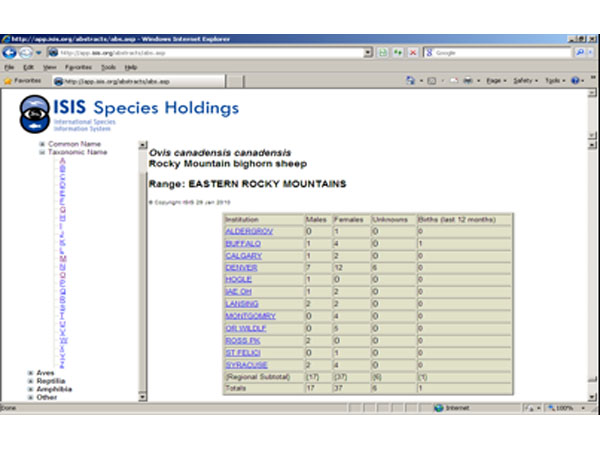The height and width of the screenshot is (450, 600).
Task: Open the DENVER institution link
Action: click(242, 267)
